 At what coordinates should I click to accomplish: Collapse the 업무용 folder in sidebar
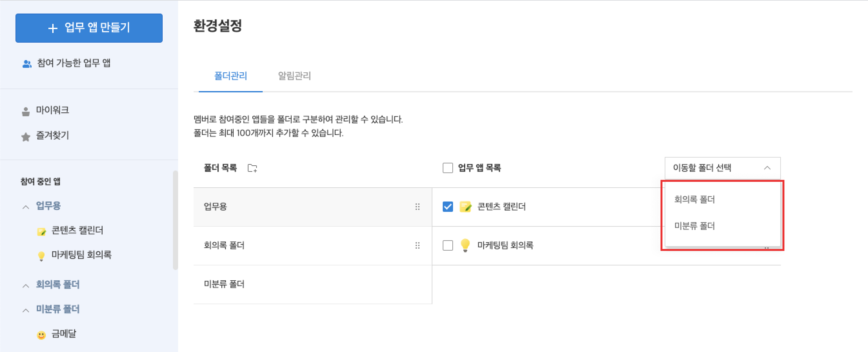point(25,207)
